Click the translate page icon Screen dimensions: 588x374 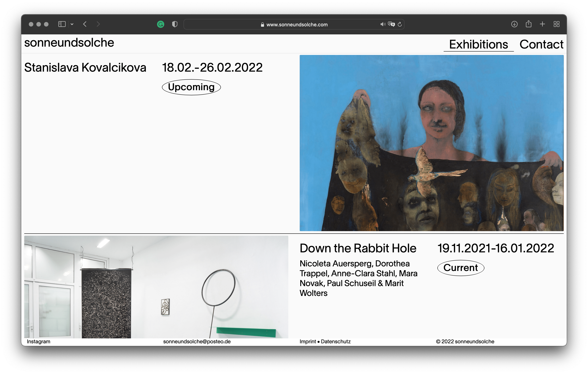[391, 24]
